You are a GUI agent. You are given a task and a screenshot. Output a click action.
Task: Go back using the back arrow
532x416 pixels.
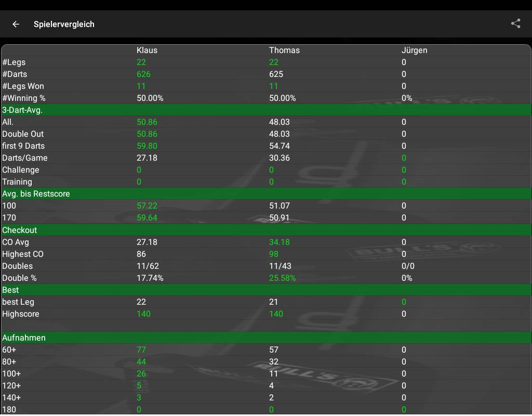point(16,24)
